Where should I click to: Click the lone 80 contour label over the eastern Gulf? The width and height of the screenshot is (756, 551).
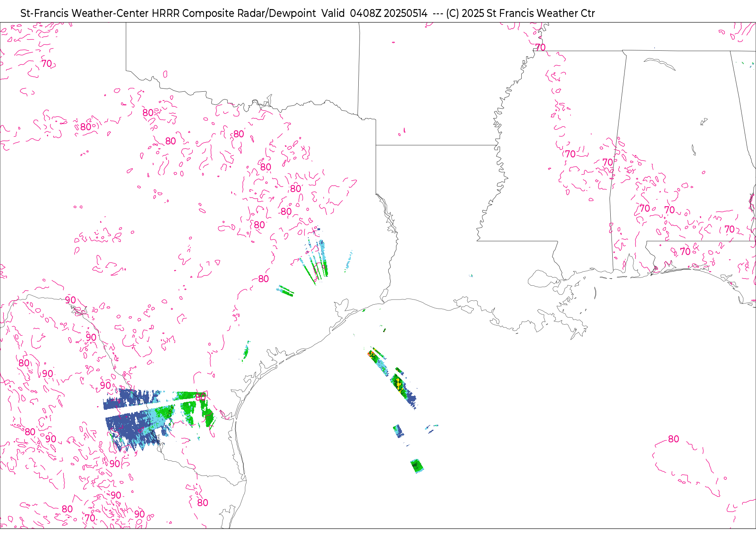(x=673, y=439)
